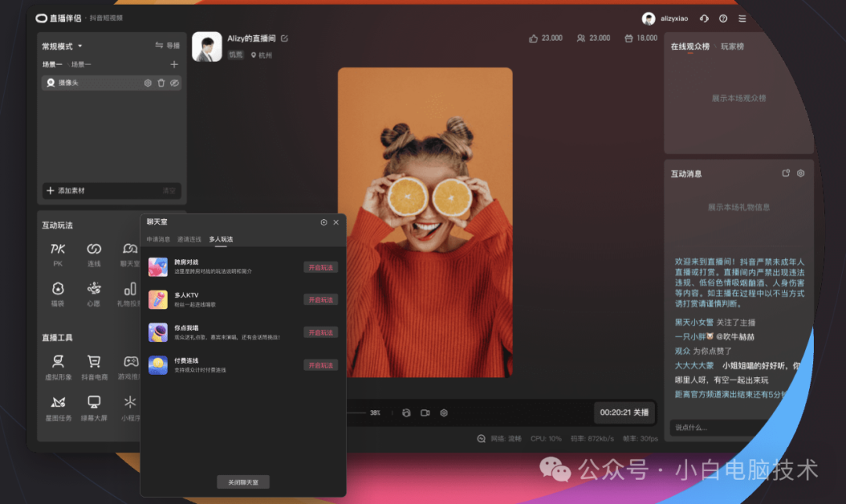
Task: Open the 星图任务 tool
Action: [58, 401]
